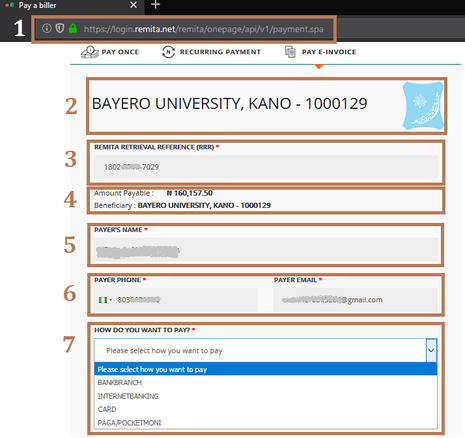
Task: Click the site information icon in address bar
Action: 47,28
